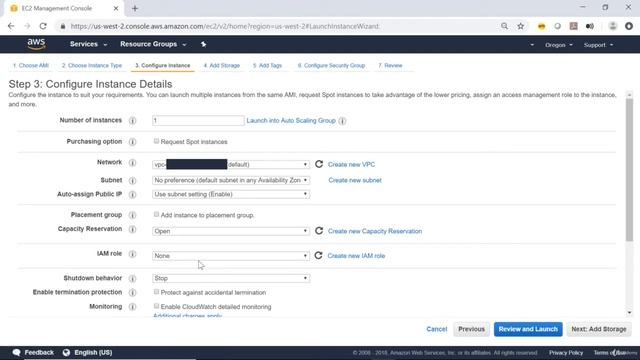640x360 pixels.
Task: Click the Number of instances field
Action: click(x=198, y=120)
